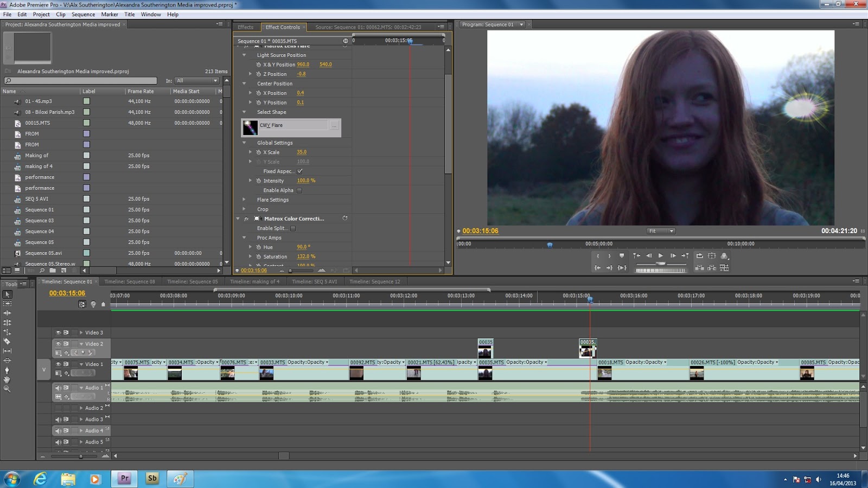
Task: Select the Rate Stretch tool
Action: pos(7,332)
